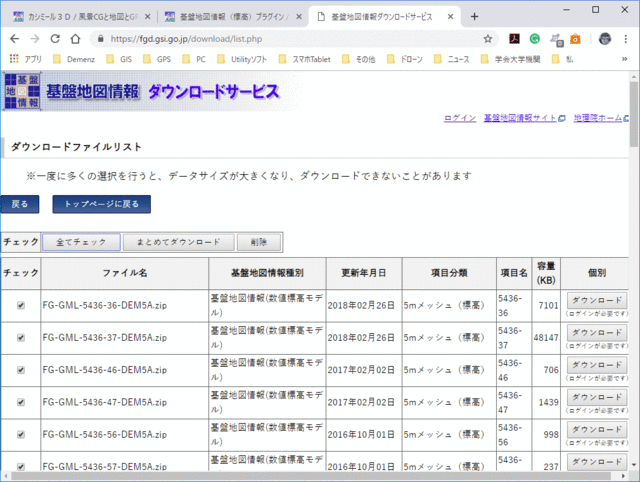Image resolution: width=640 pixels, height=482 pixels.
Task: Click the vertical scrollbar thumb
Action: (x=633, y=114)
